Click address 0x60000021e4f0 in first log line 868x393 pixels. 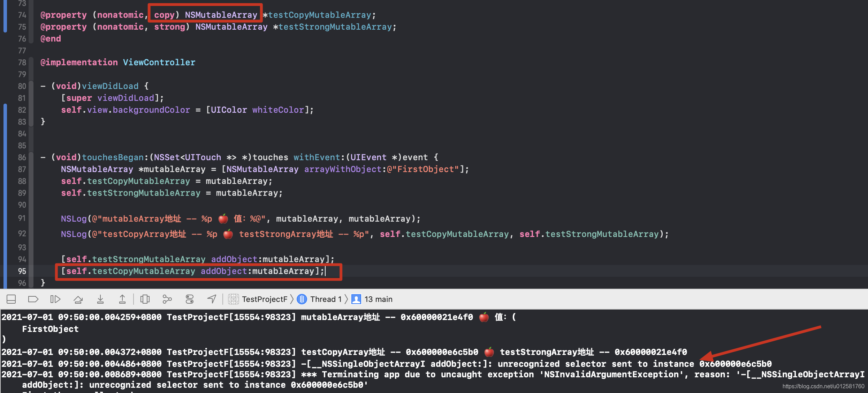tap(437, 317)
